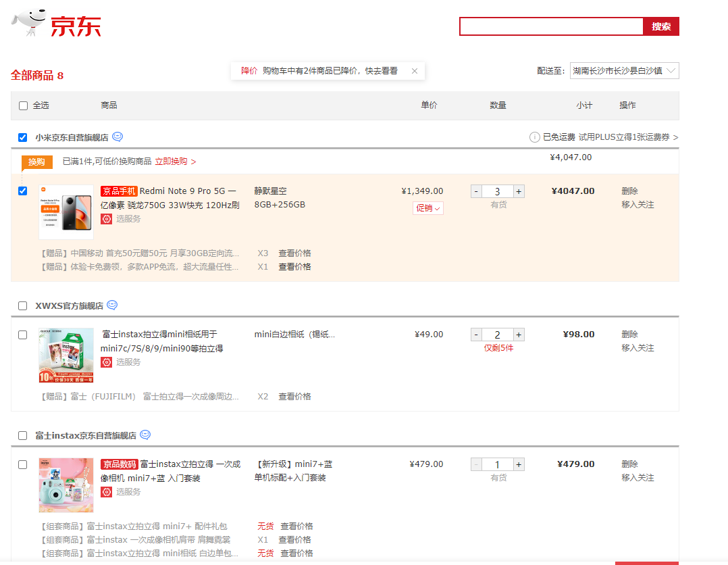
Task: Click the 相纸 quantity field showing 2
Action: tap(497, 335)
